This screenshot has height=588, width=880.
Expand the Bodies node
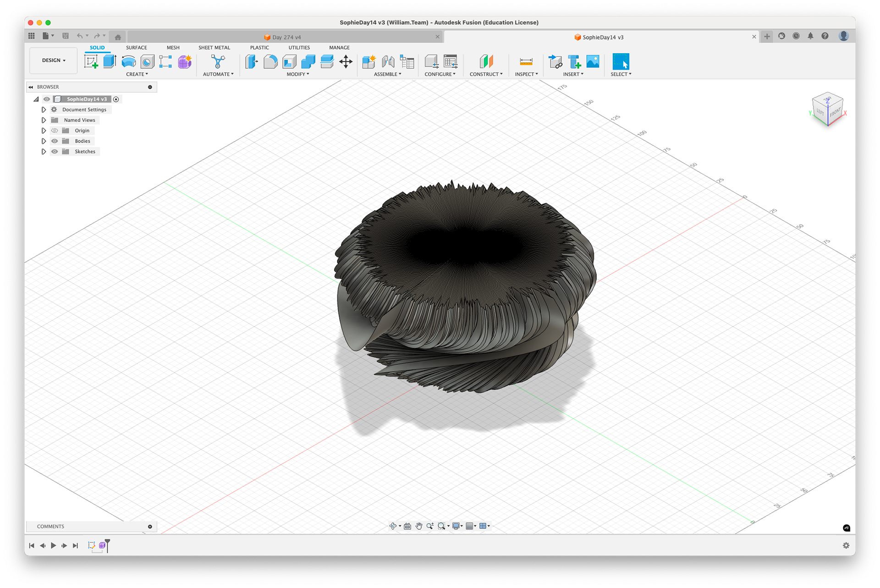[x=44, y=141]
